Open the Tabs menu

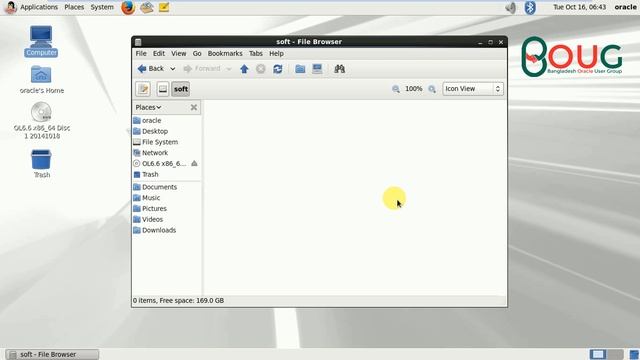[256, 53]
